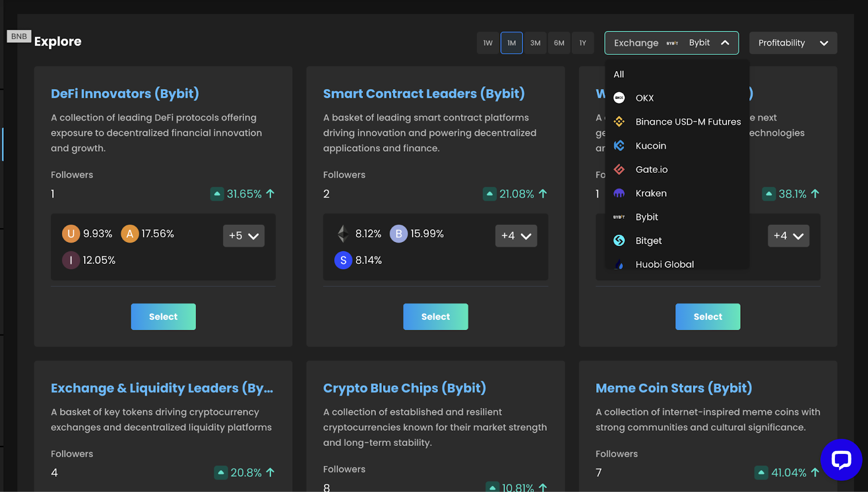Click the Ethereum token icon in Smart Contract Leaders
Image resolution: width=868 pixels, height=492 pixels.
pyautogui.click(x=343, y=234)
